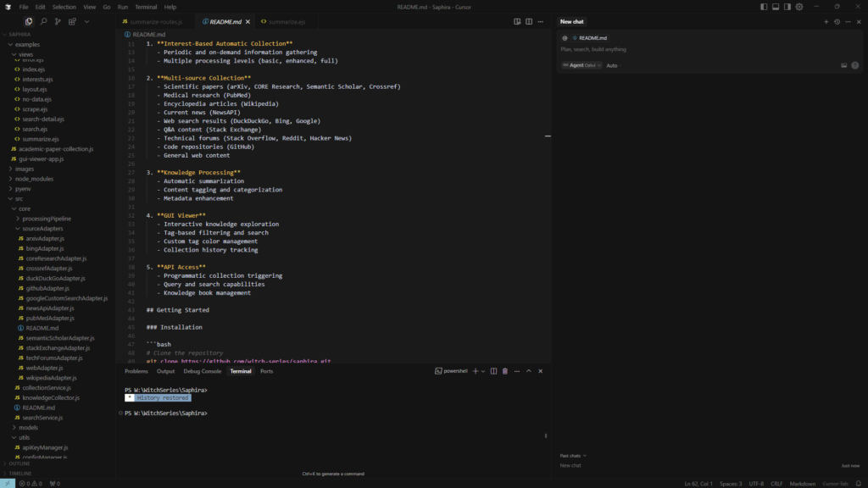
Task: Change the Markdown language mode
Action: (x=802, y=484)
